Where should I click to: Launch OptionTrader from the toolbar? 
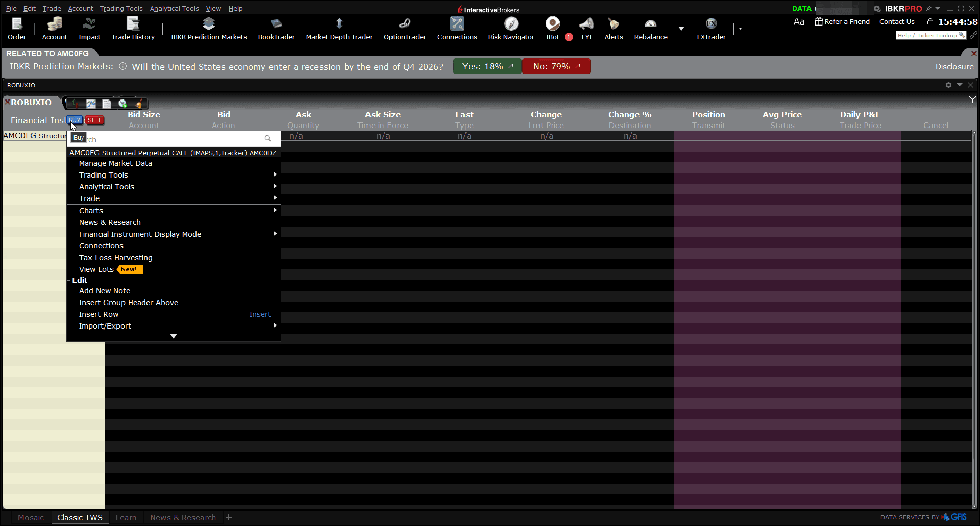pos(405,29)
